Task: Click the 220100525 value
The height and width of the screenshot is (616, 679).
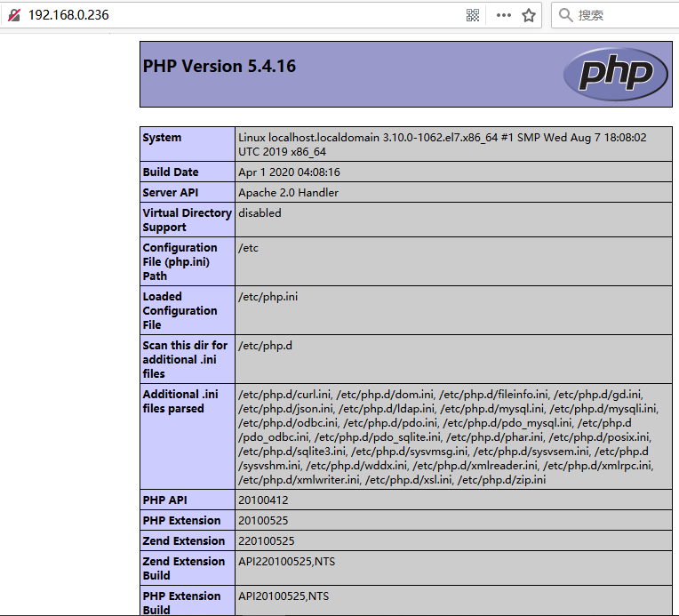Action: (266, 540)
